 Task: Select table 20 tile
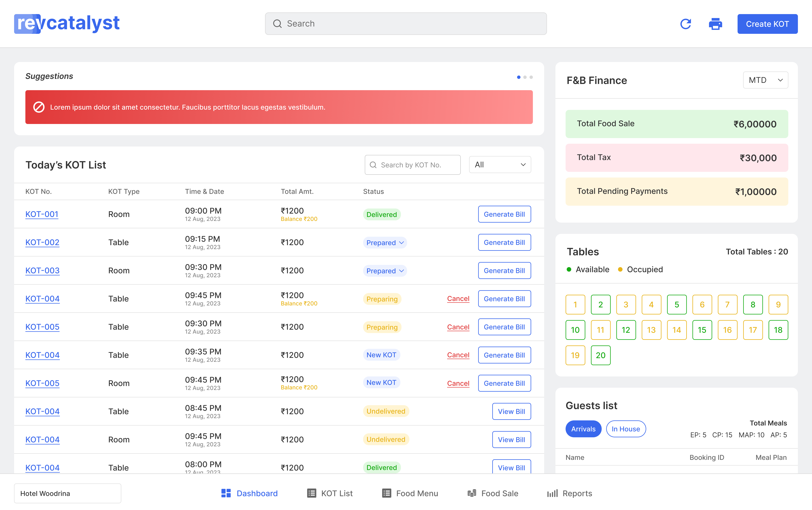point(601,355)
